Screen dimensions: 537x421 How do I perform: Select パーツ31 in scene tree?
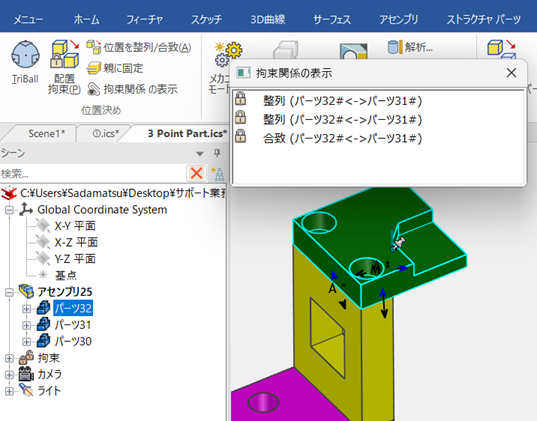73,325
